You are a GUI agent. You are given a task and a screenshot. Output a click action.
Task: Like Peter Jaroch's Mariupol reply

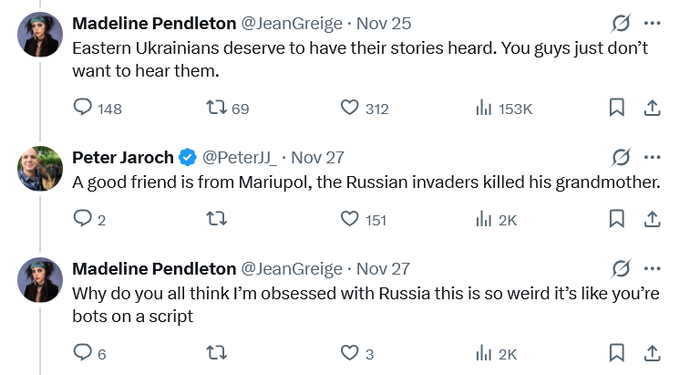click(363, 219)
